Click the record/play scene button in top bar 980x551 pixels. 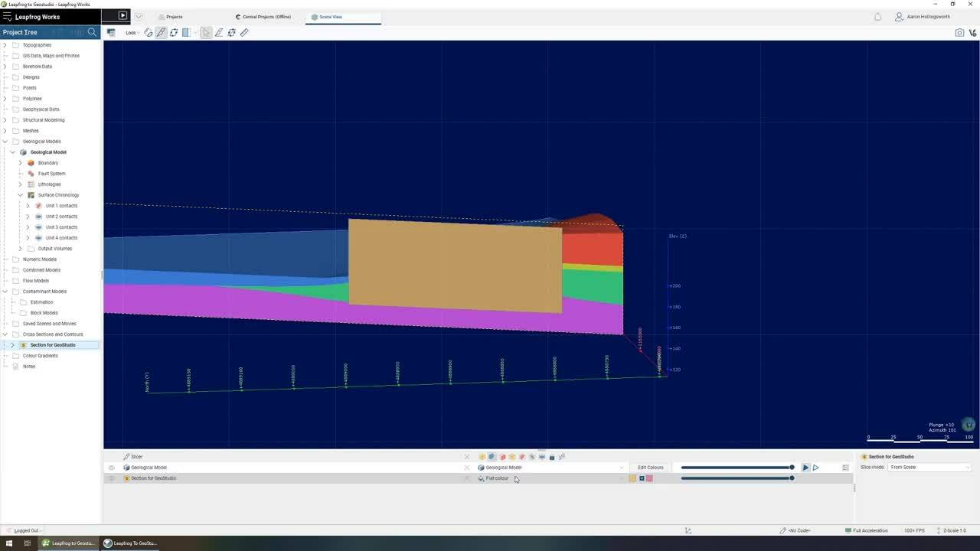[x=122, y=15]
